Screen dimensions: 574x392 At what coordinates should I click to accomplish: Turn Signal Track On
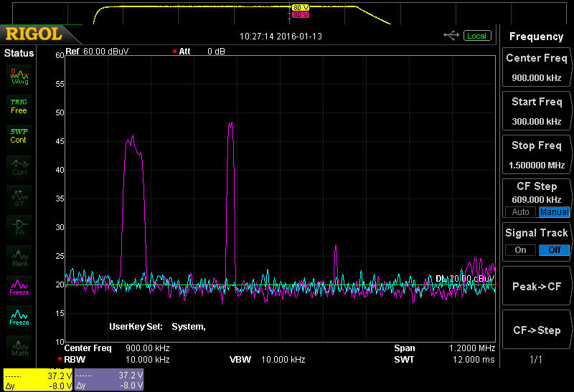click(520, 250)
